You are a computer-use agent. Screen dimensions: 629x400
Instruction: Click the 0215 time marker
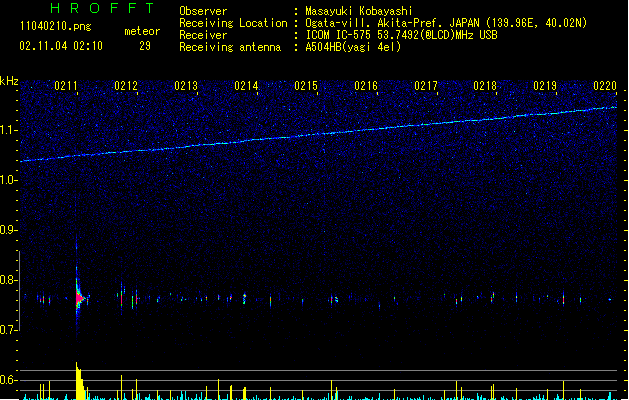(306, 86)
